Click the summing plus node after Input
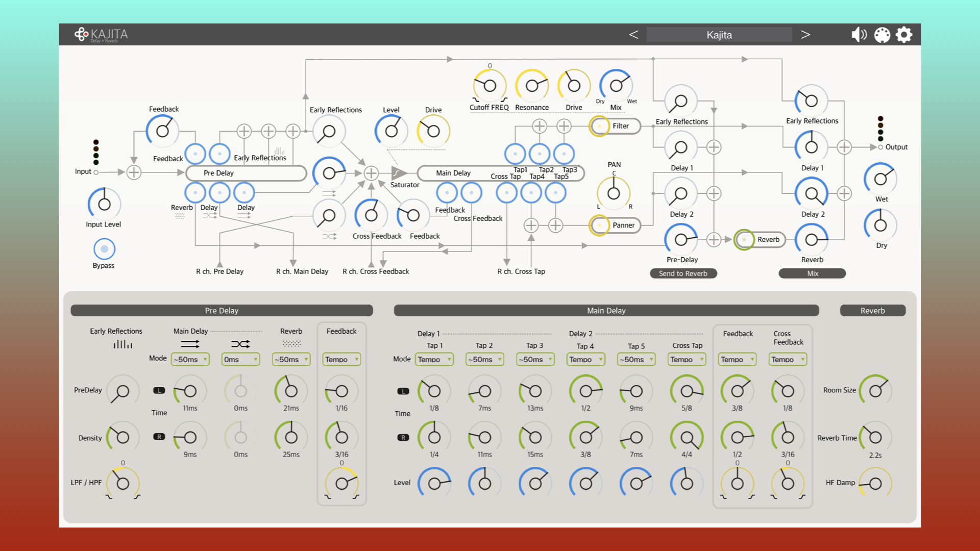The height and width of the screenshot is (551, 980). click(134, 172)
